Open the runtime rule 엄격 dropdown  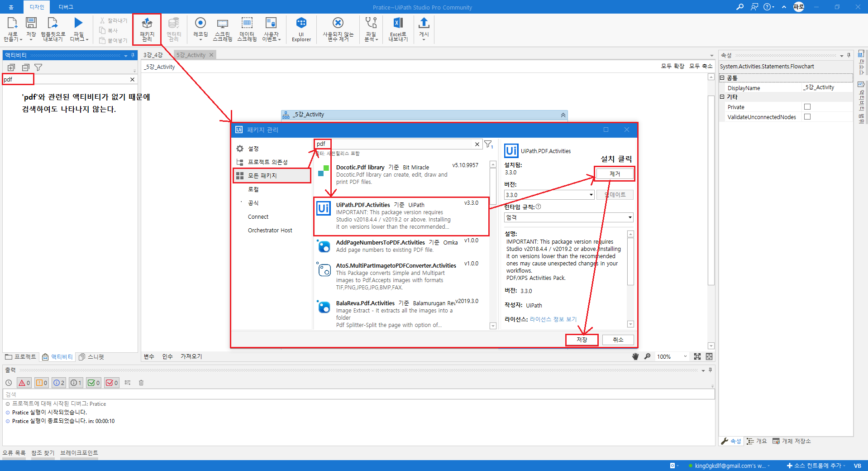point(568,217)
